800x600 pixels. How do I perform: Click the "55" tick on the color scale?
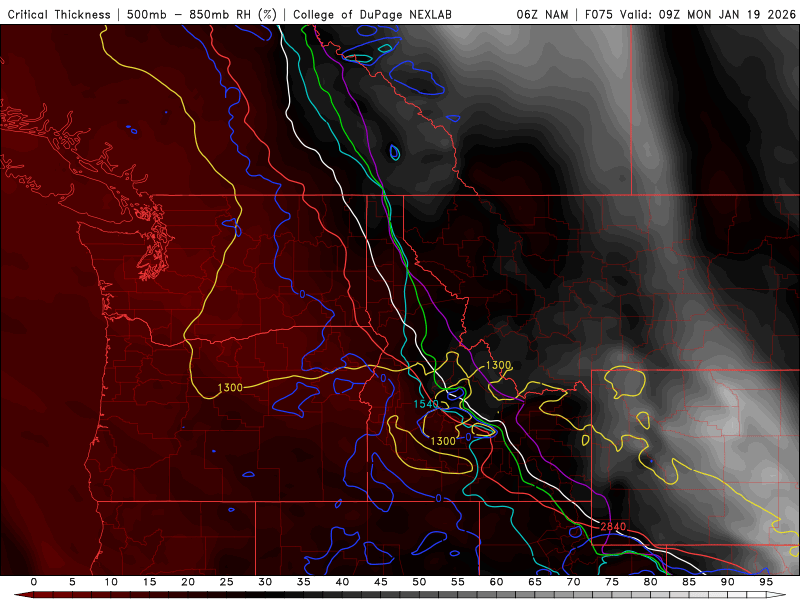(458, 582)
